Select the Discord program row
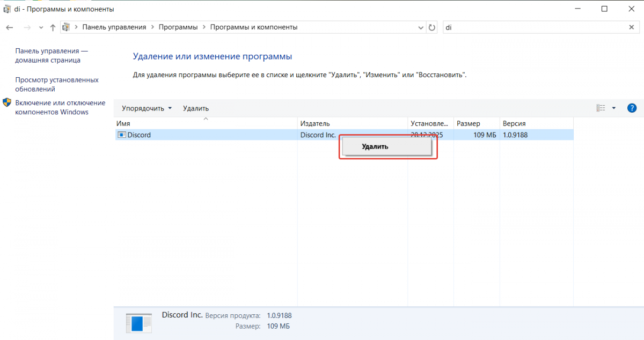This screenshot has width=644, height=340. (343, 135)
